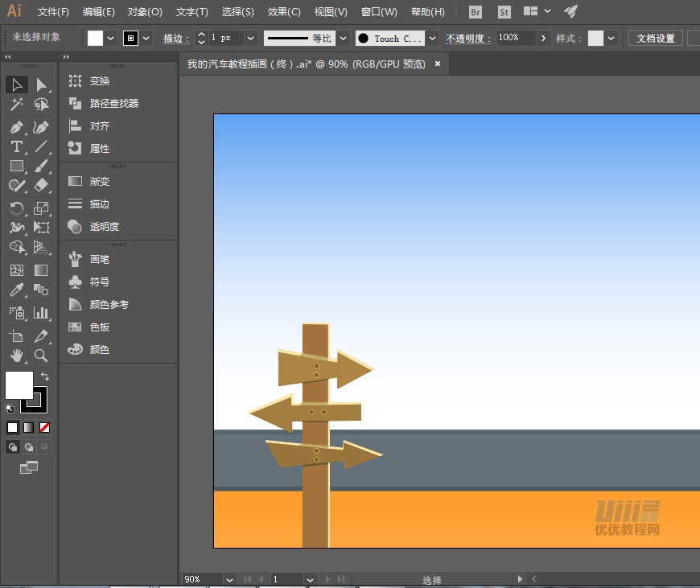Open fill color dropdown in control bar
This screenshot has height=588, width=700.
tap(110, 39)
